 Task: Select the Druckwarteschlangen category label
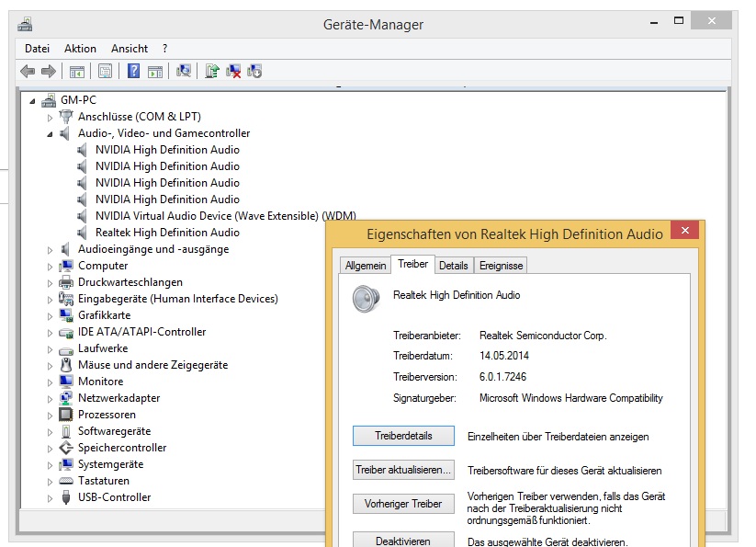(130, 282)
